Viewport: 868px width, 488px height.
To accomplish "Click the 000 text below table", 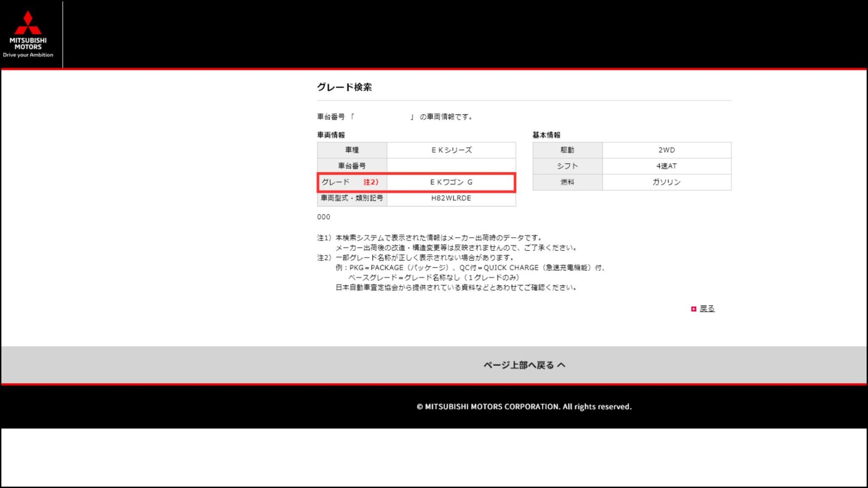I will click(x=324, y=217).
